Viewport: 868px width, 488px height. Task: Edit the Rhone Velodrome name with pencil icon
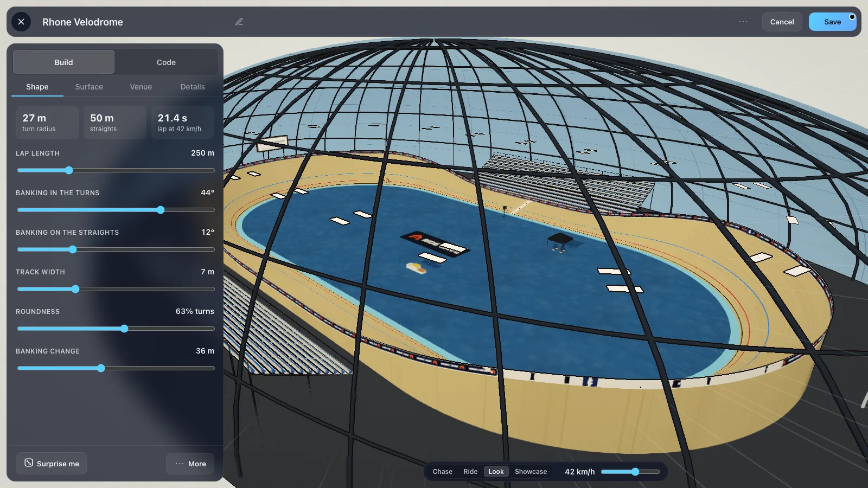(239, 22)
